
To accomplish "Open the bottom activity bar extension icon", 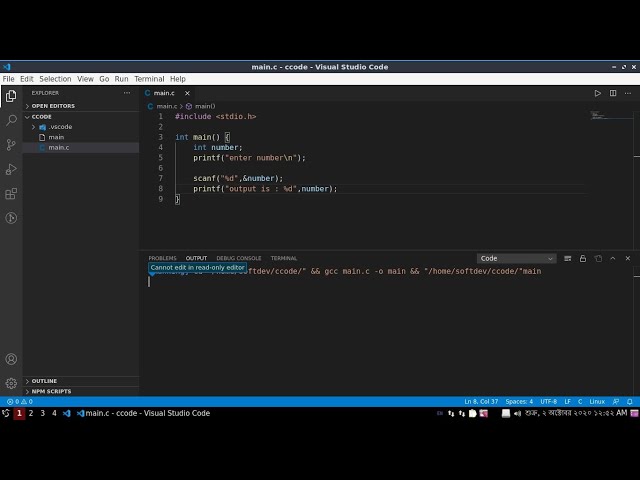I will point(11,218).
